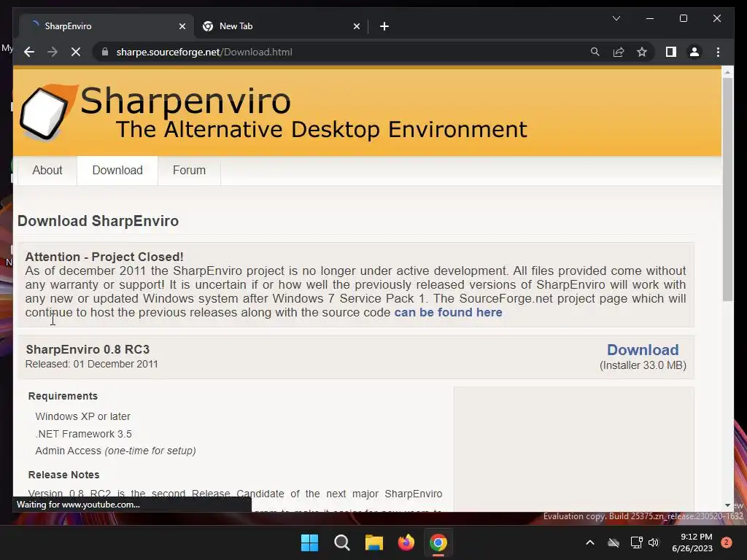Image resolution: width=747 pixels, height=560 pixels.
Task: Click the page scrollbar thumb
Action: (x=727, y=189)
